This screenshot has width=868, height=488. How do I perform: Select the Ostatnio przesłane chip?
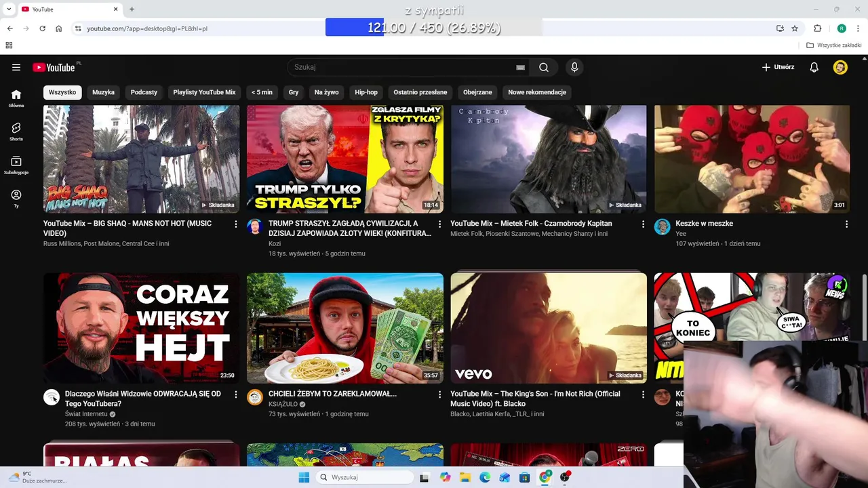(x=420, y=92)
